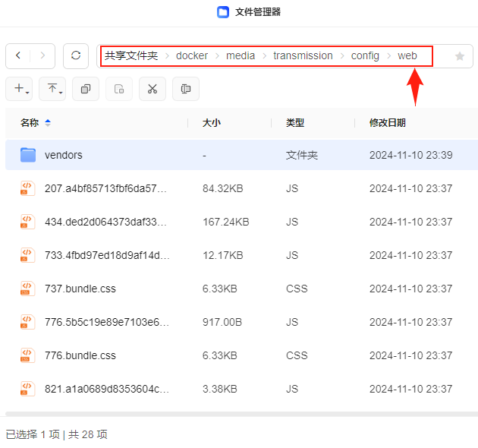The height and width of the screenshot is (448, 478).
Task: Click the 3.38KB size cell
Action: click(219, 389)
